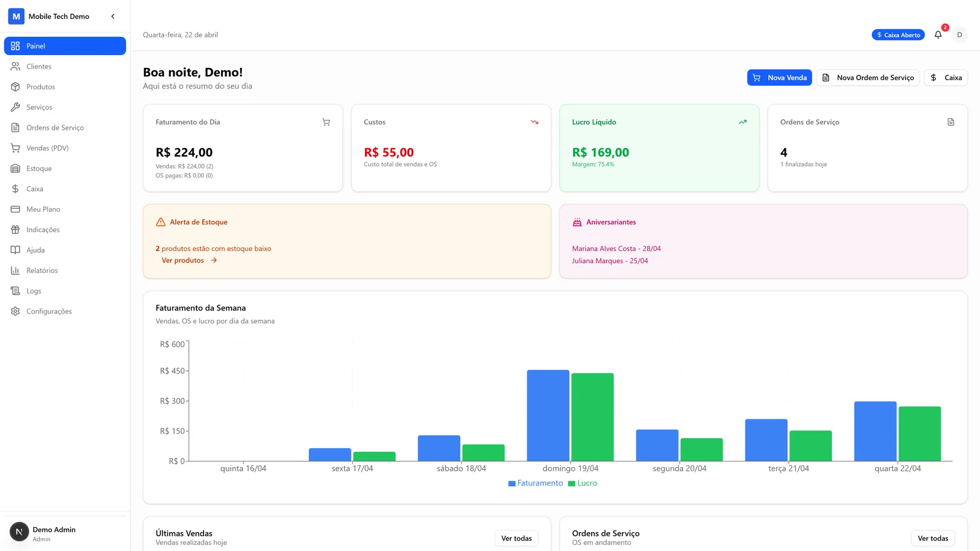
Task: Click the Margem: 75.4% text
Action: pyautogui.click(x=593, y=165)
